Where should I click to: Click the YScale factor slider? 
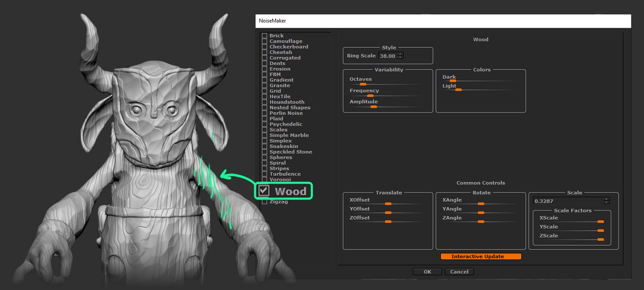[600, 231]
